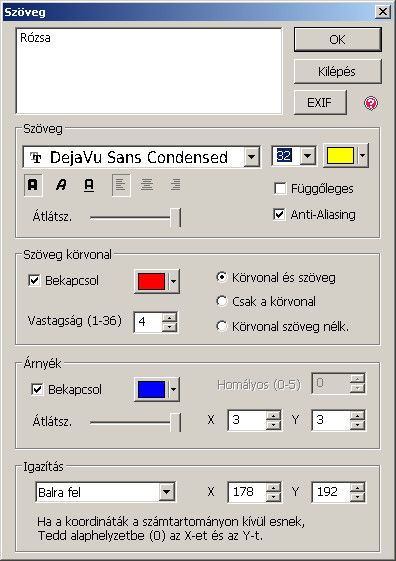This screenshot has height=561, width=396.
Task: Click the Igazítás X field showing 178
Action: tap(247, 492)
